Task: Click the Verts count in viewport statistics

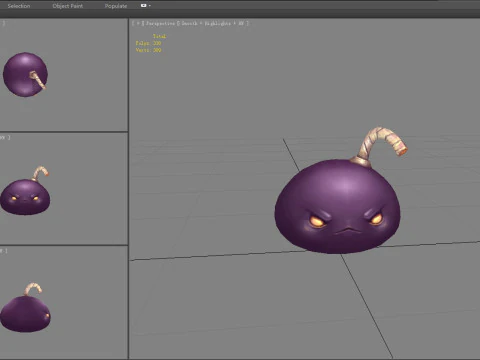Action: point(148,50)
